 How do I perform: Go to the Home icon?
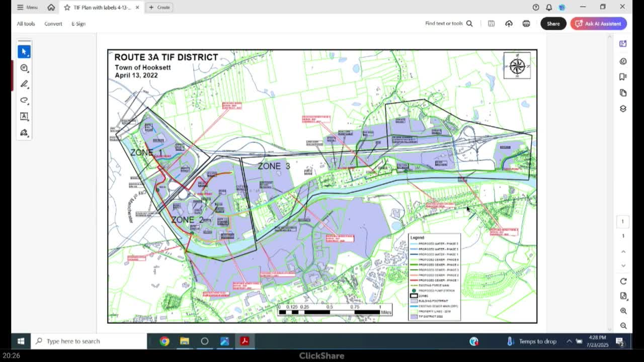coord(51,7)
